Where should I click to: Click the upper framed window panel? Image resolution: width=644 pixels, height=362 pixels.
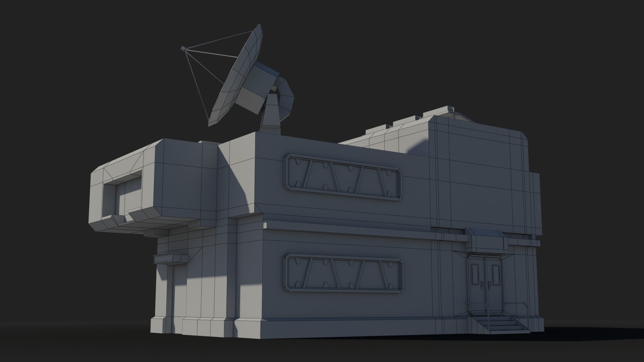point(342,177)
